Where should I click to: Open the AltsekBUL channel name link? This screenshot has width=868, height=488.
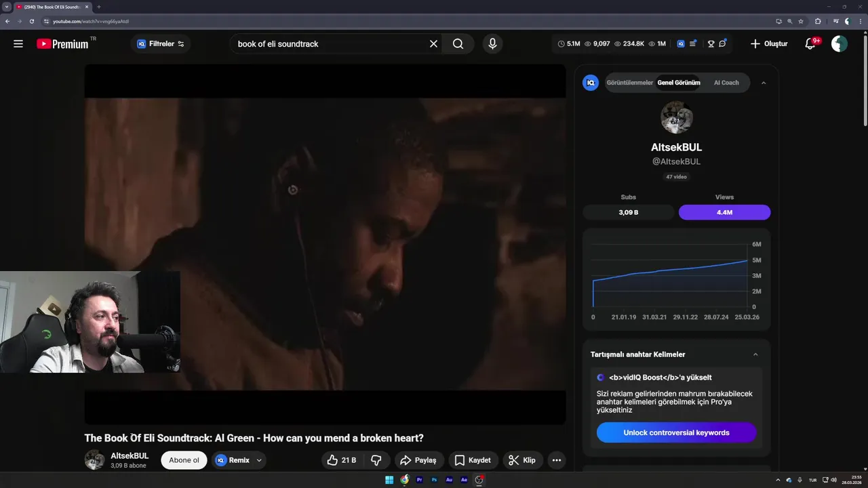pyautogui.click(x=130, y=456)
